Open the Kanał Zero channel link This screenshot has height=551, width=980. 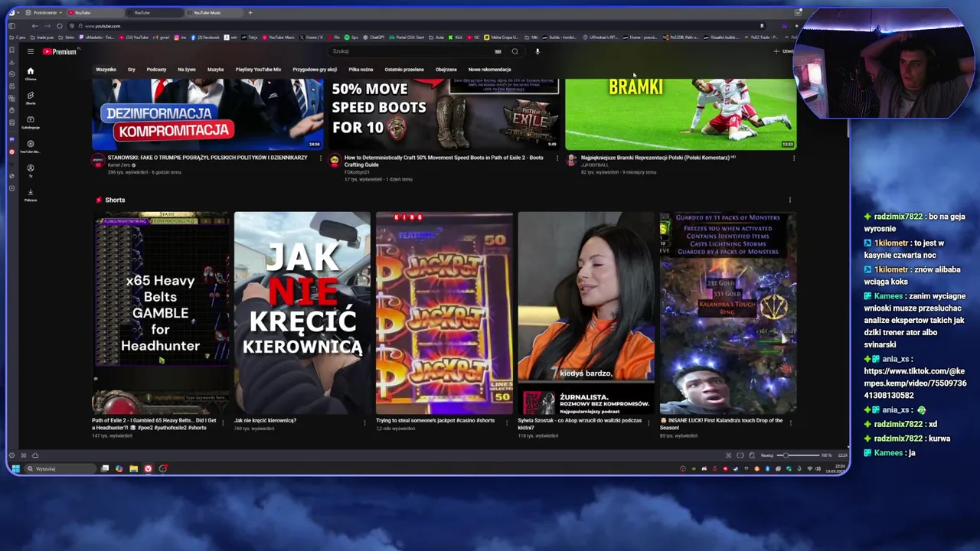[x=119, y=165]
